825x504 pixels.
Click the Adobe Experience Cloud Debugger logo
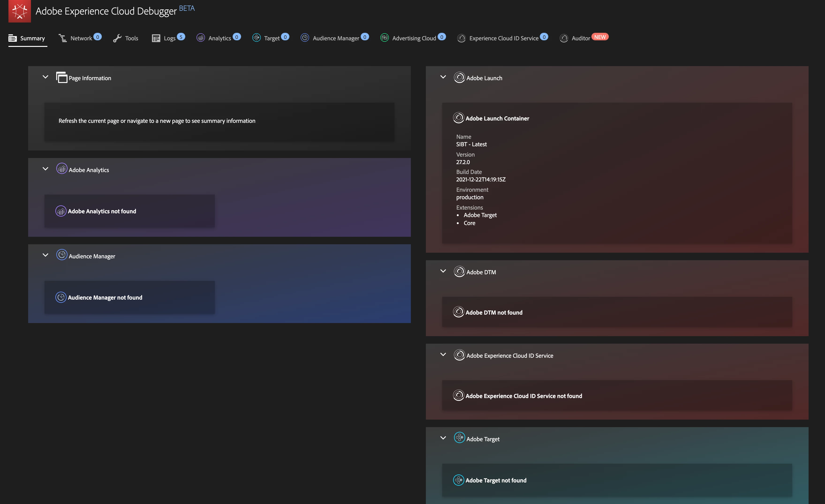19,11
